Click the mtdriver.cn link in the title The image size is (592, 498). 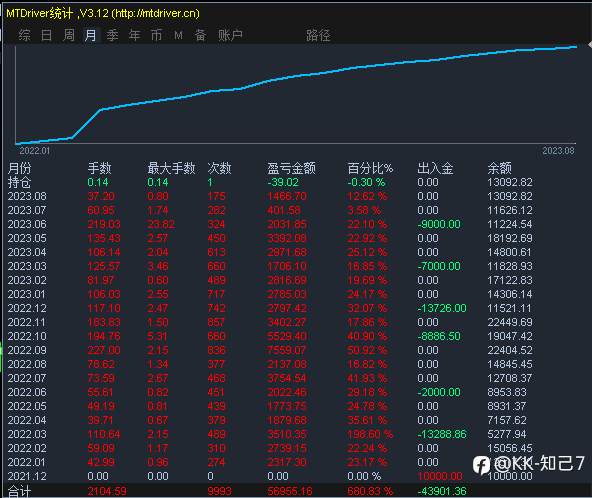(x=157, y=14)
